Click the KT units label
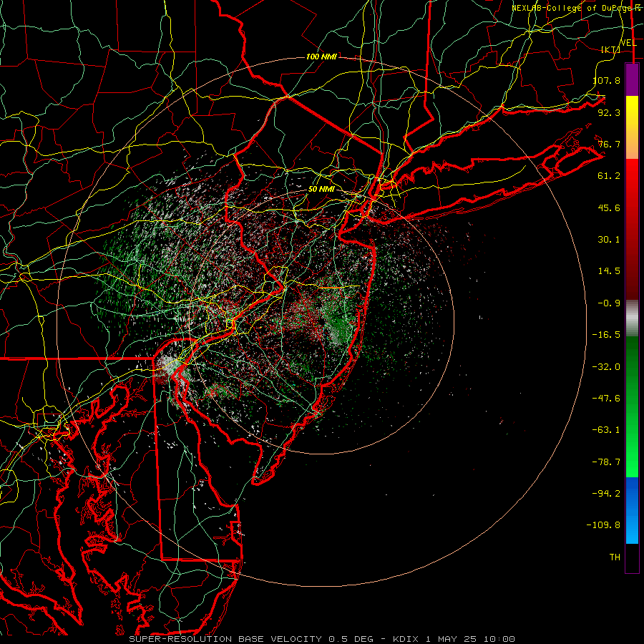The width and height of the screenshot is (644, 644). [x=611, y=49]
